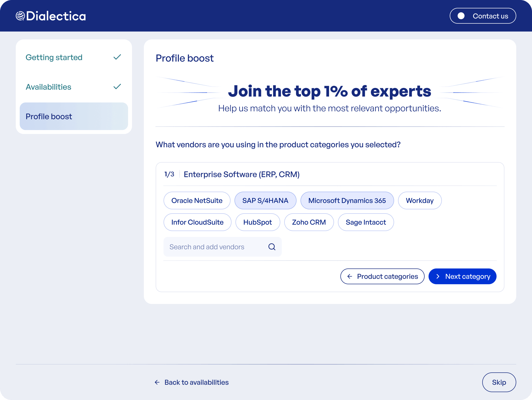Click the vendors question text
Viewport: 532px width, 400px height.
coord(278,145)
